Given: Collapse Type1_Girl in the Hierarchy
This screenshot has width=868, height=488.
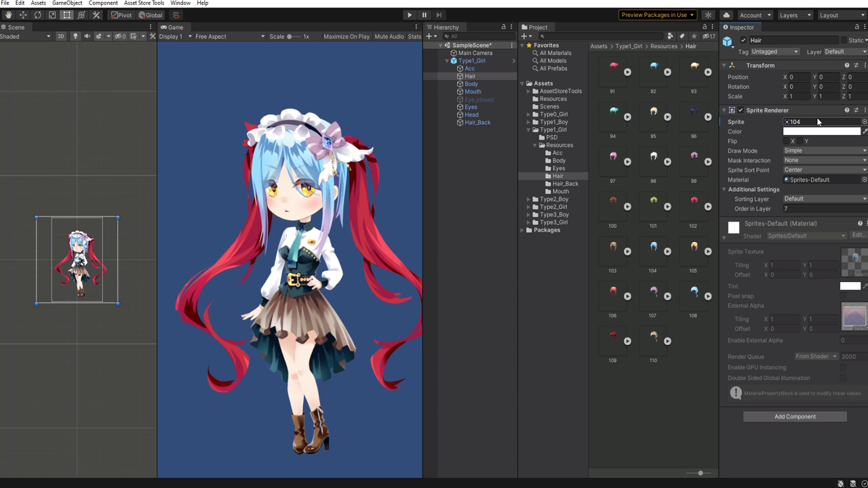Looking at the screenshot, I should tap(448, 61).
